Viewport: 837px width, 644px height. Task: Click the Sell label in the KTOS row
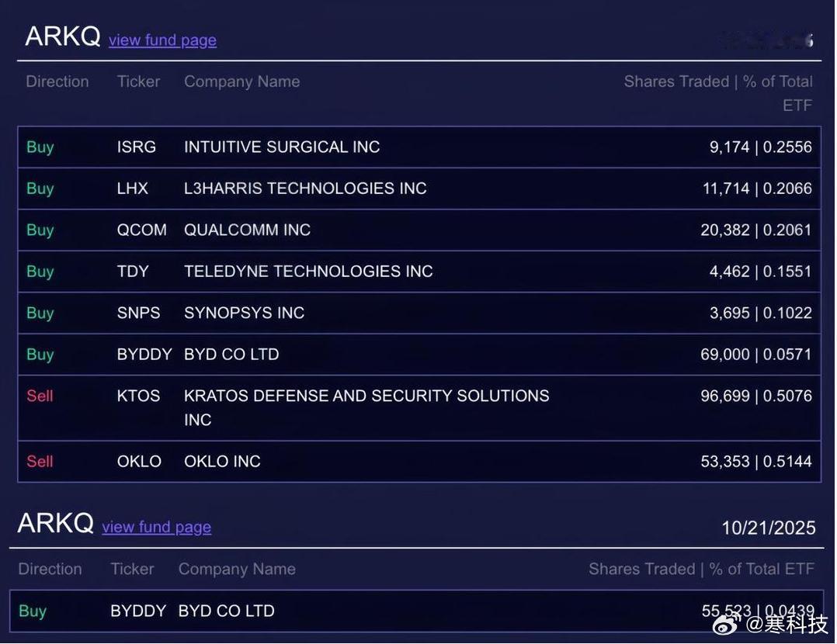[40, 396]
